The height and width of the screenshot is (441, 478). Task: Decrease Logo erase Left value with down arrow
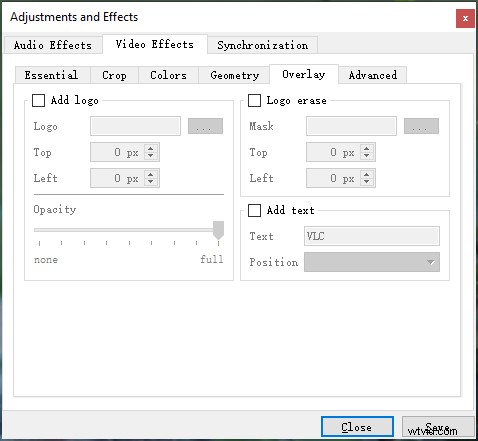367,182
